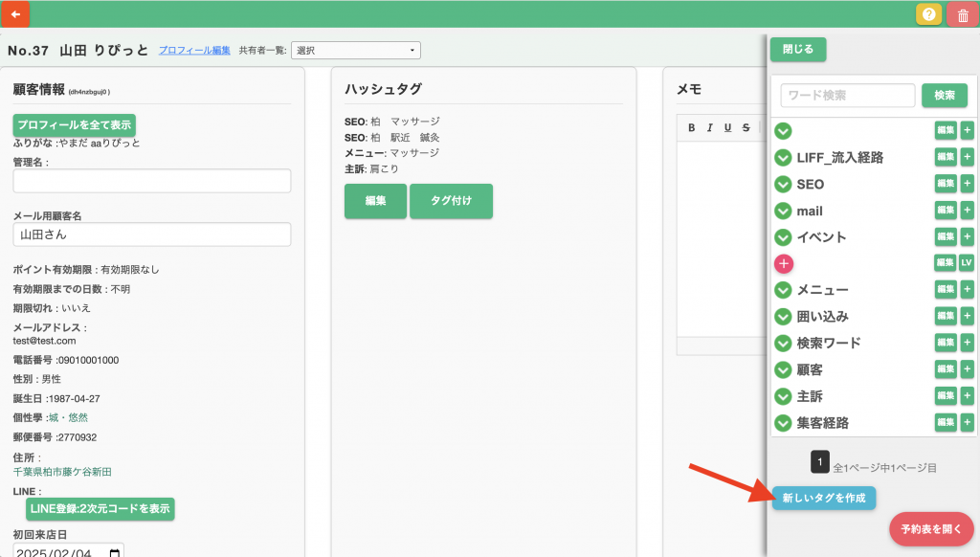
Task: Click the 新しいタグを作成 button
Action: [823, 498]
